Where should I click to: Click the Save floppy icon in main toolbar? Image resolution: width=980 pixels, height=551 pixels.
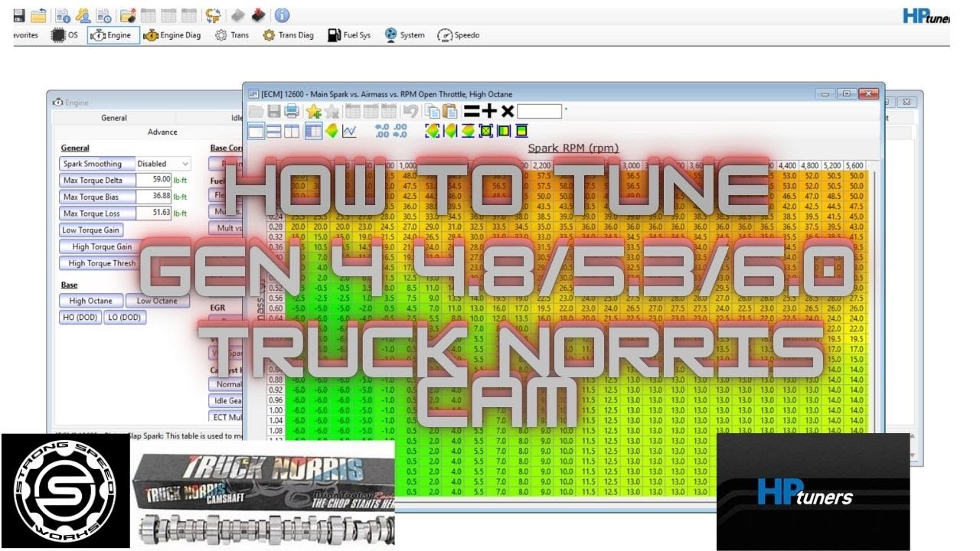[x=18, y=15]
